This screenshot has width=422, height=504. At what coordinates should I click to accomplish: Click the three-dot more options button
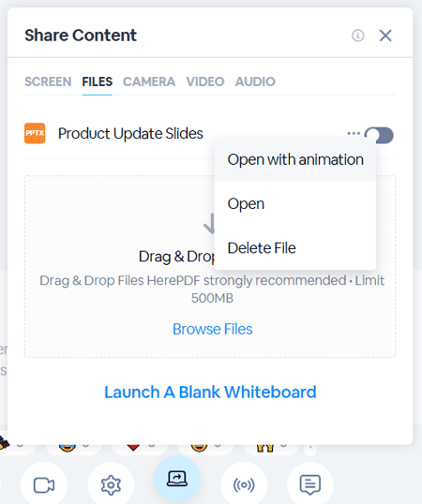[354, 133]
